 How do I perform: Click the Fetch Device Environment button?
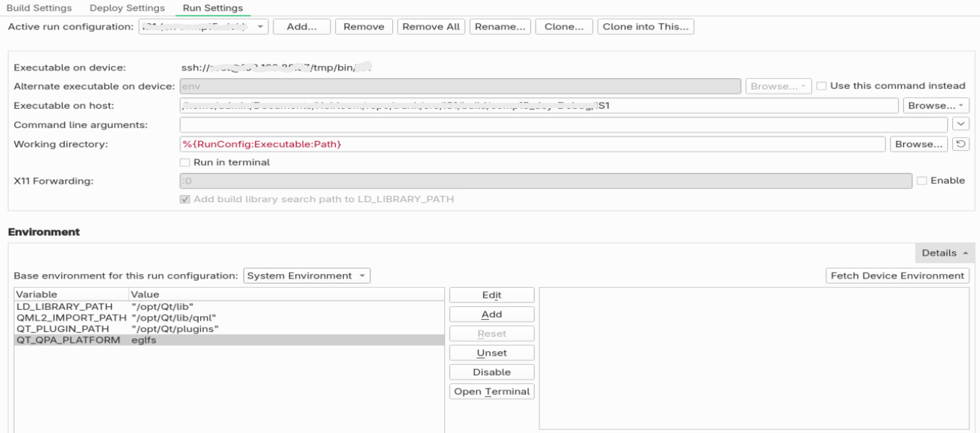897,275
